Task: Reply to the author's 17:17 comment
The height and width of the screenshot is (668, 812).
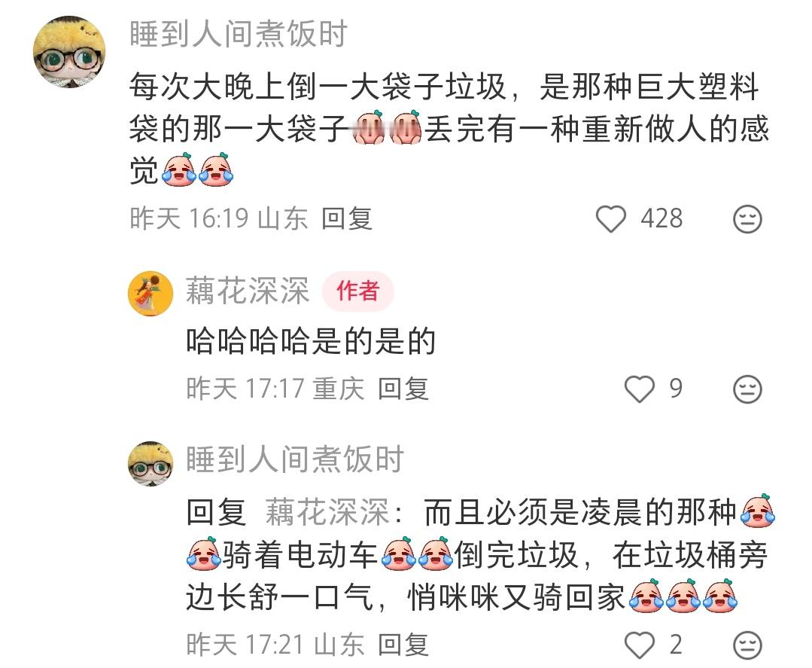Action: point(403,389)
